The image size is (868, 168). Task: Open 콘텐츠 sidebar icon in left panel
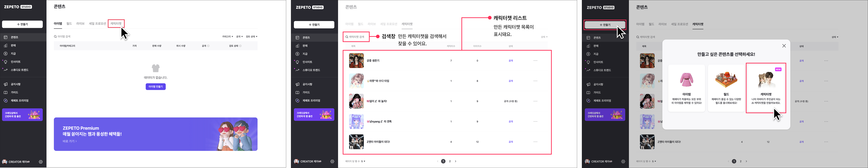pos(5,37)
